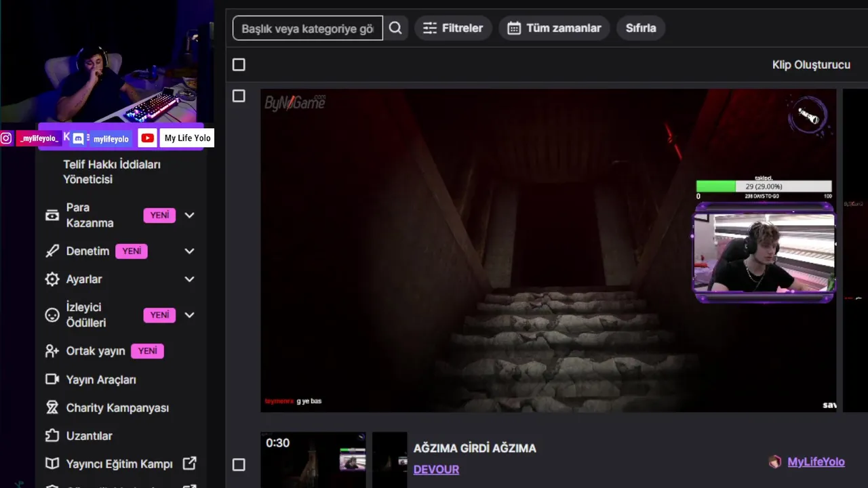Tick the checkbox beside the large clip preview
The width and height of the screenshot is (868, 488).
pos(239,96)
